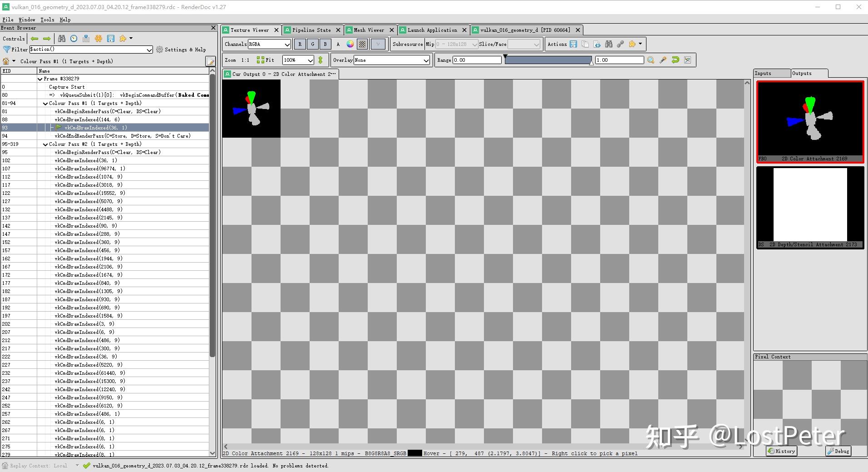The width and height of the screenshot is (868, 472).
Task: Open texture in resource inspector via link icon
Action: [620, 44]
